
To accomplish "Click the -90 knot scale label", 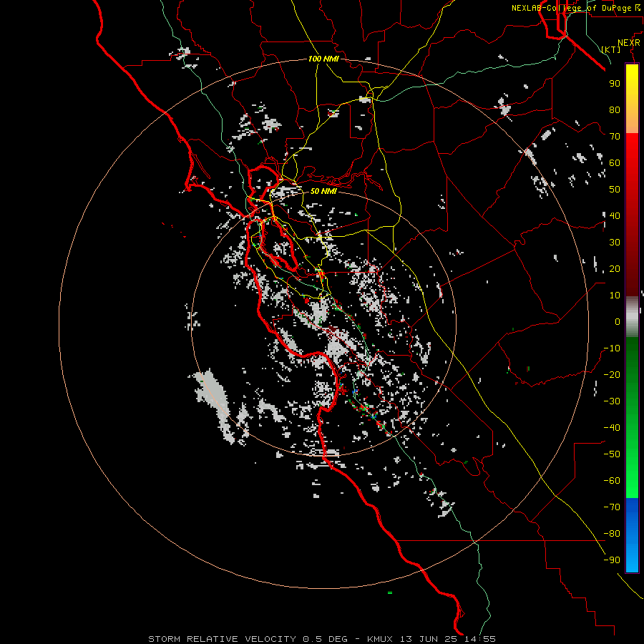I will [x=612, y=560].
